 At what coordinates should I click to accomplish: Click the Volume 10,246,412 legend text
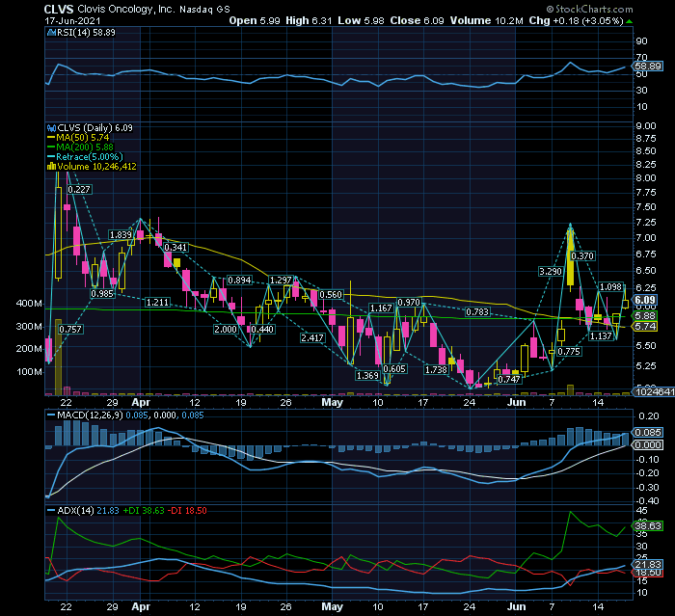tap(96, 167)
